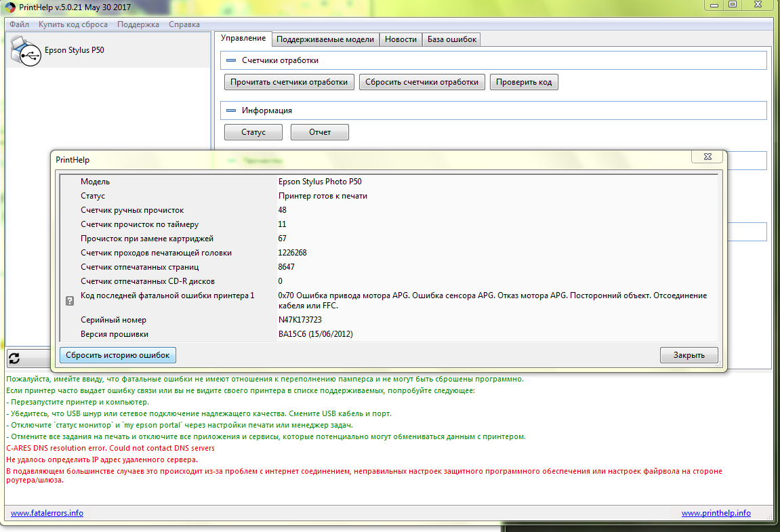Click the serial number N47K173723

[300, 320]
